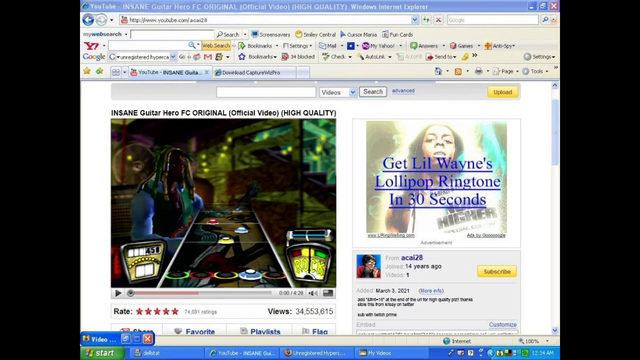
Task: Rate the video five stars
Action: tap(175, 311)
